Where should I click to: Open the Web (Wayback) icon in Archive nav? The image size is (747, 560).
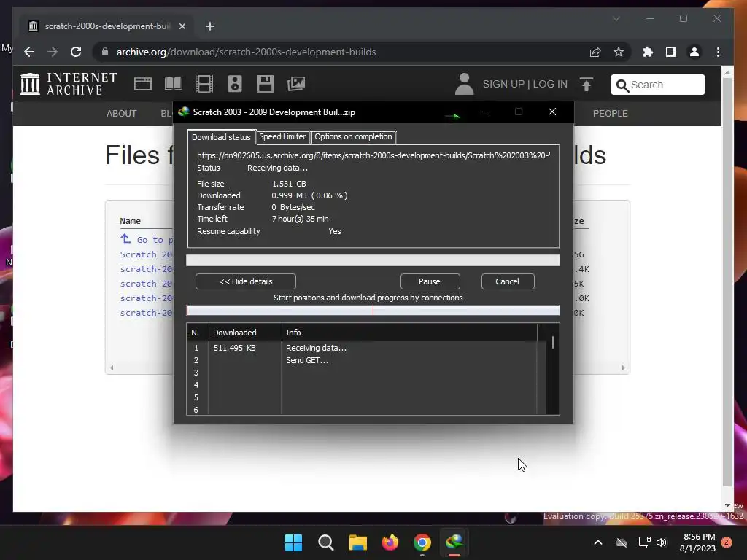142,84
